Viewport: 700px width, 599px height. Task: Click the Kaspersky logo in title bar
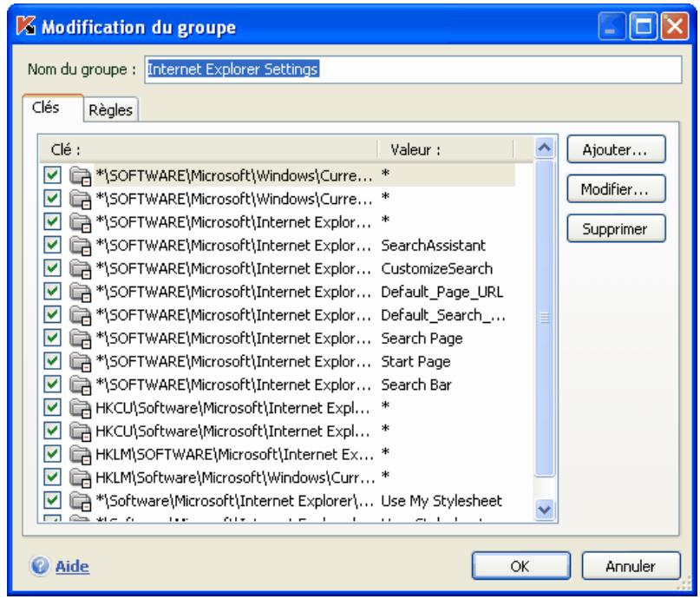(25, 25)
